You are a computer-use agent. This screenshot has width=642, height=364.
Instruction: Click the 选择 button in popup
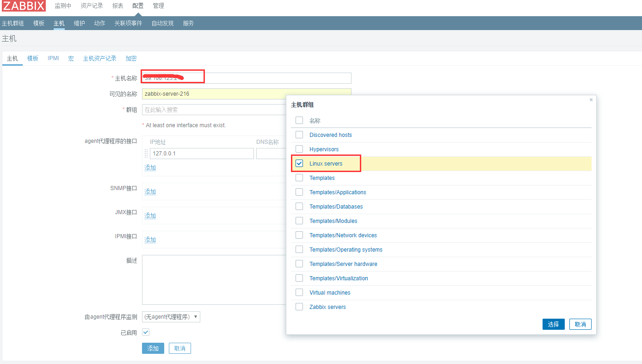[x=554, y=324]
